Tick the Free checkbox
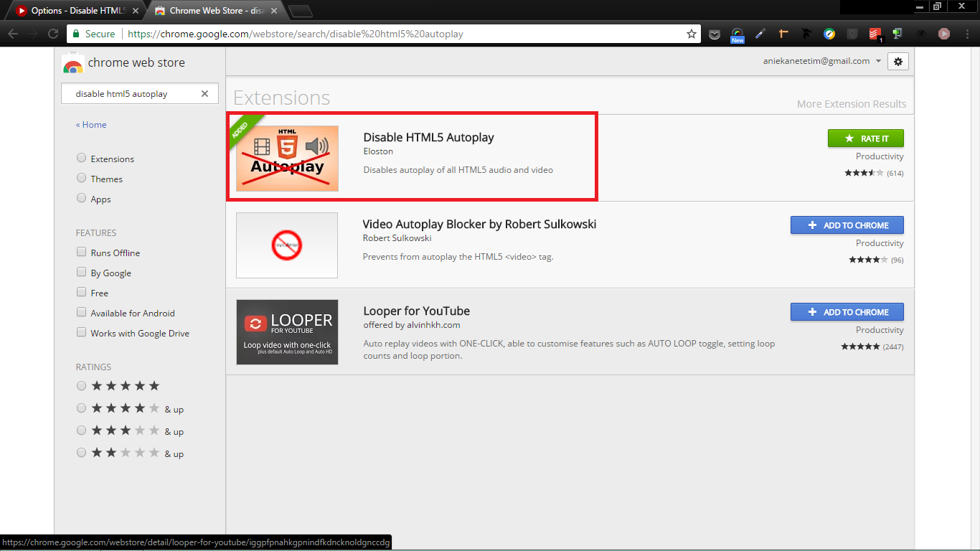This screenshot has height=551, width=980. [81, 292]
